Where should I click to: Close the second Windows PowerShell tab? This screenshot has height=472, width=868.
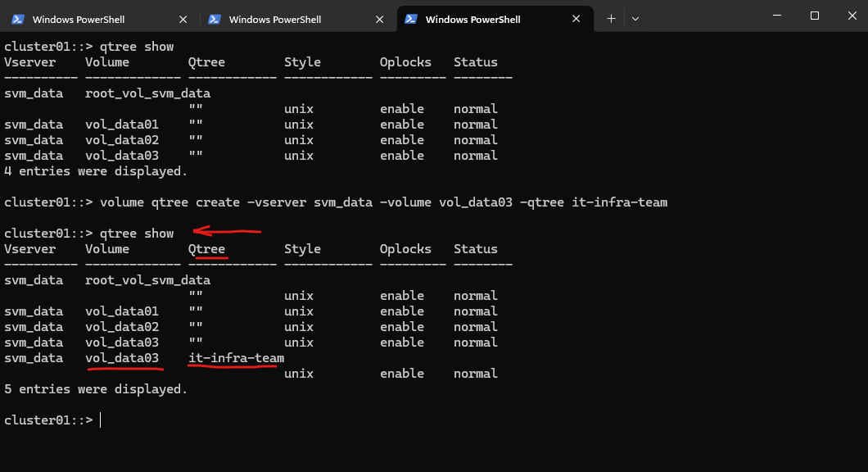click(x=378, y=19)
